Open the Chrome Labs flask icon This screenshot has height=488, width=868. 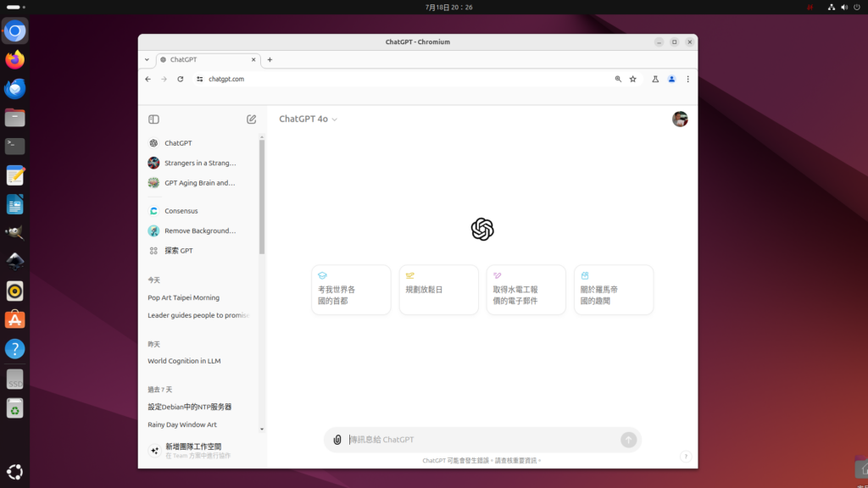[655, 79]
